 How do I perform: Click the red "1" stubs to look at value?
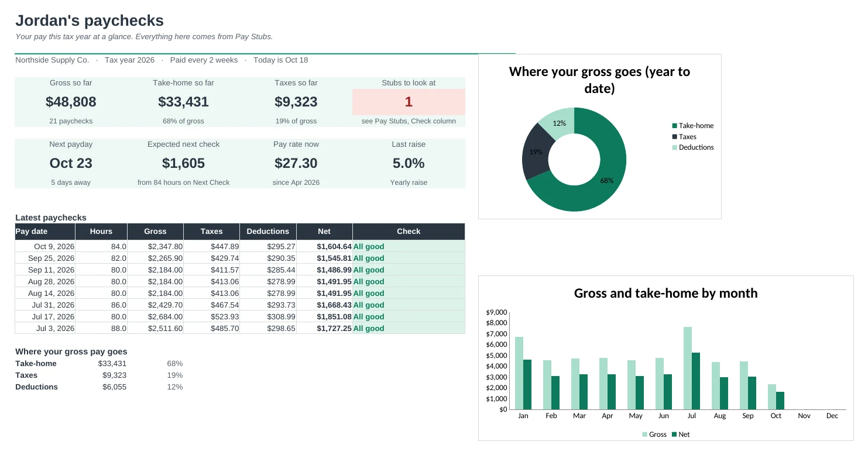pyautogui.click(x=409, y=102)
